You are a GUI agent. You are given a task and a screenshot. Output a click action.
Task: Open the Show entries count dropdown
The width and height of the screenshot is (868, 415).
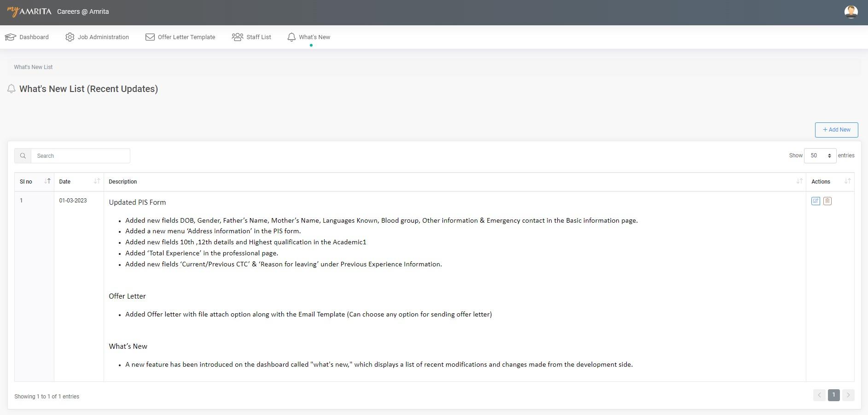pos(820,156)
